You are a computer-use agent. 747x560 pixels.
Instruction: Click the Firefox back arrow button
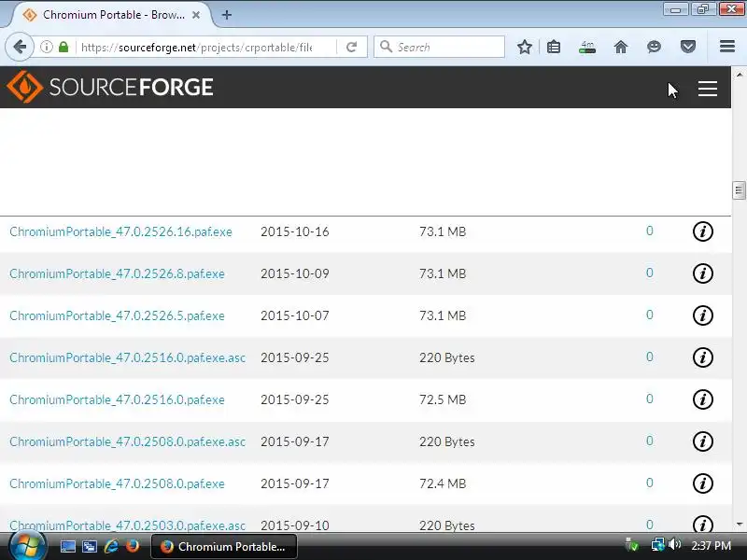tap(20, 47)
